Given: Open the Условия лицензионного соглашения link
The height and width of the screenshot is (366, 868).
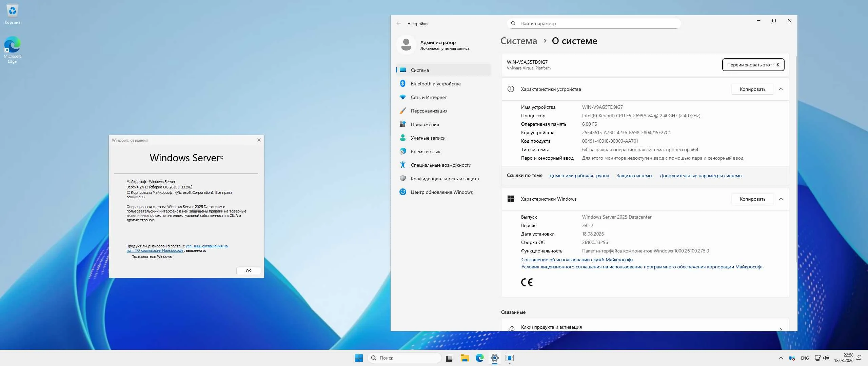Looking at the screenshot, I should 642,267.
